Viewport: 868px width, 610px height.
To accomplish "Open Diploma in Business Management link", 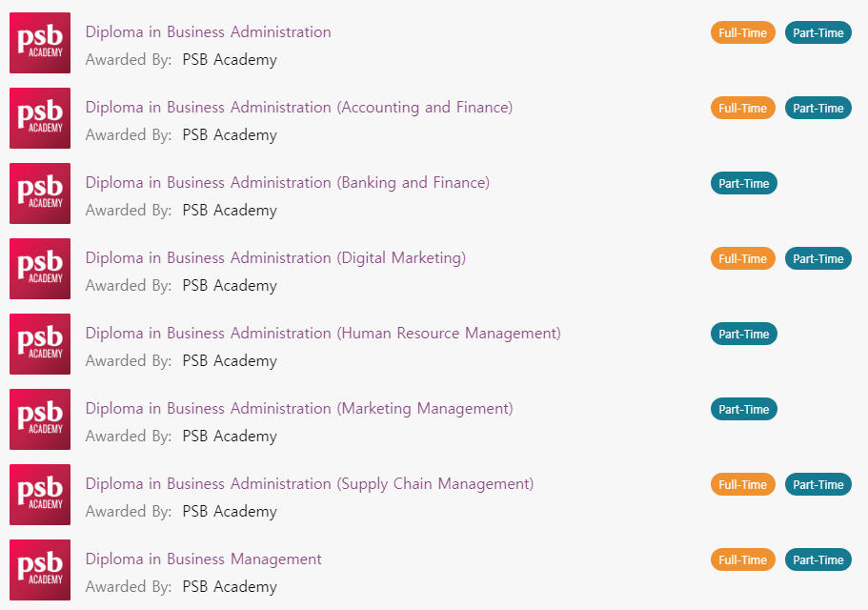I will pos(203,559).
